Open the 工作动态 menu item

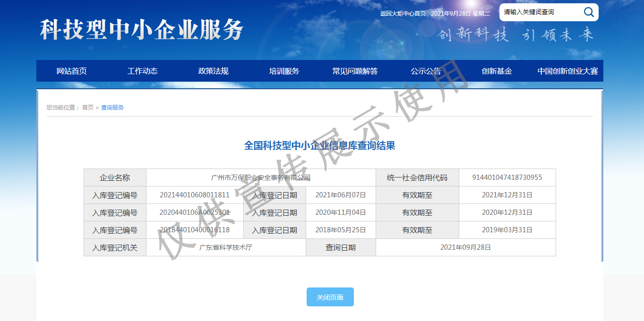[x=142, y=71]
